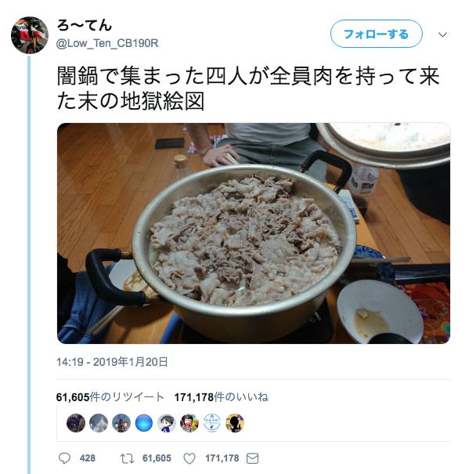Open the second liker avatar, grey image

[x=99, y=423]
